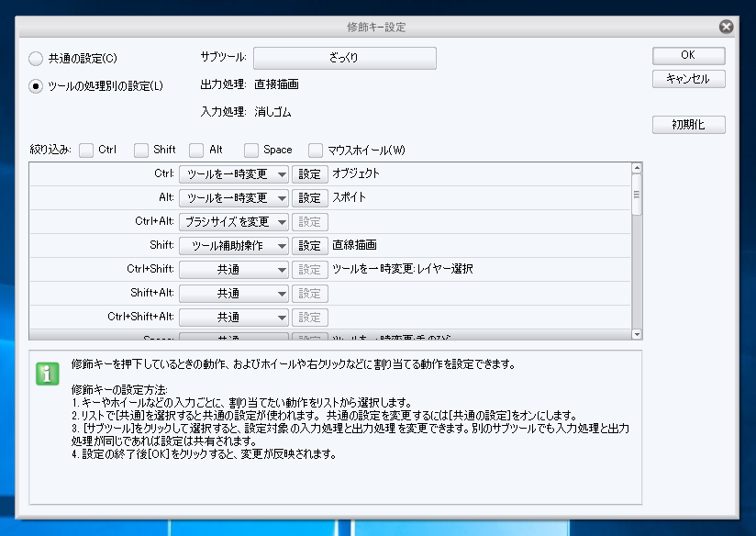Click the 修飾キー設定 title bar text
This screenshot has height=536, width=756.
[376, 27]
